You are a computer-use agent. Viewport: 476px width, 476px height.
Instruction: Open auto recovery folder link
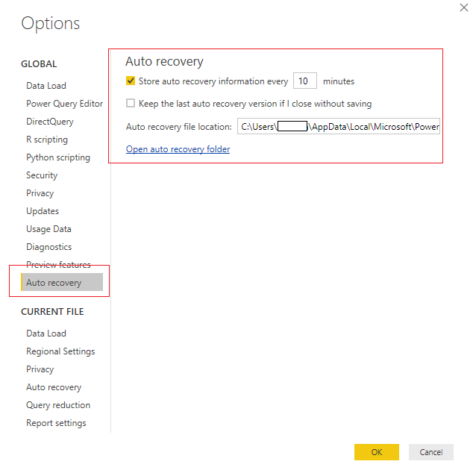coord(178,149)
